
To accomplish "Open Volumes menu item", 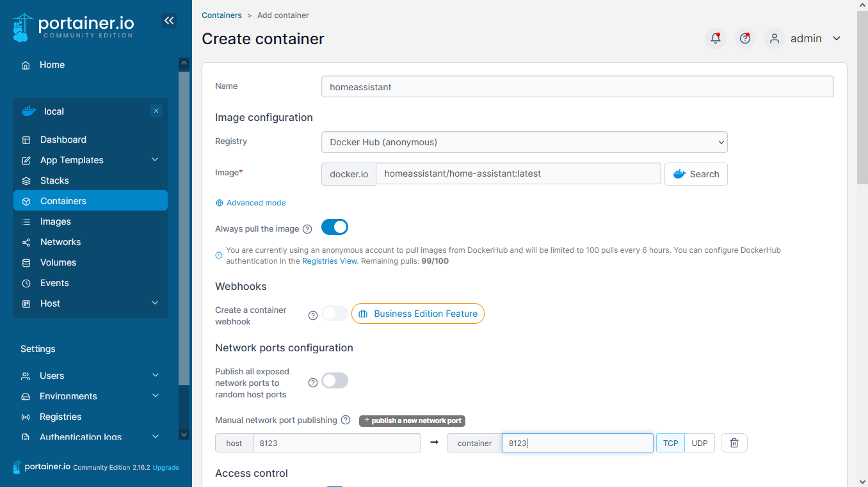I will [x=90, y=262].
